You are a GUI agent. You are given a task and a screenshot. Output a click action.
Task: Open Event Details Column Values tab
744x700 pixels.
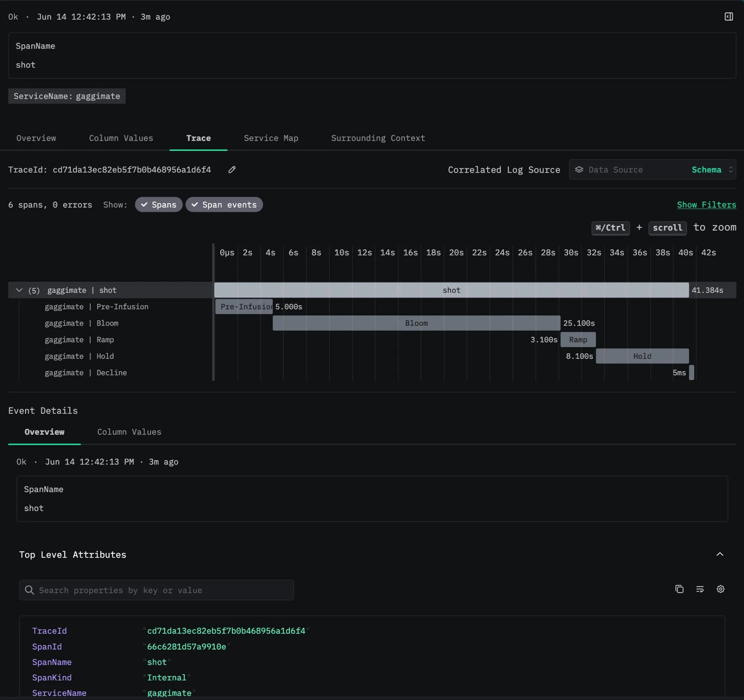tap(129, 432)
